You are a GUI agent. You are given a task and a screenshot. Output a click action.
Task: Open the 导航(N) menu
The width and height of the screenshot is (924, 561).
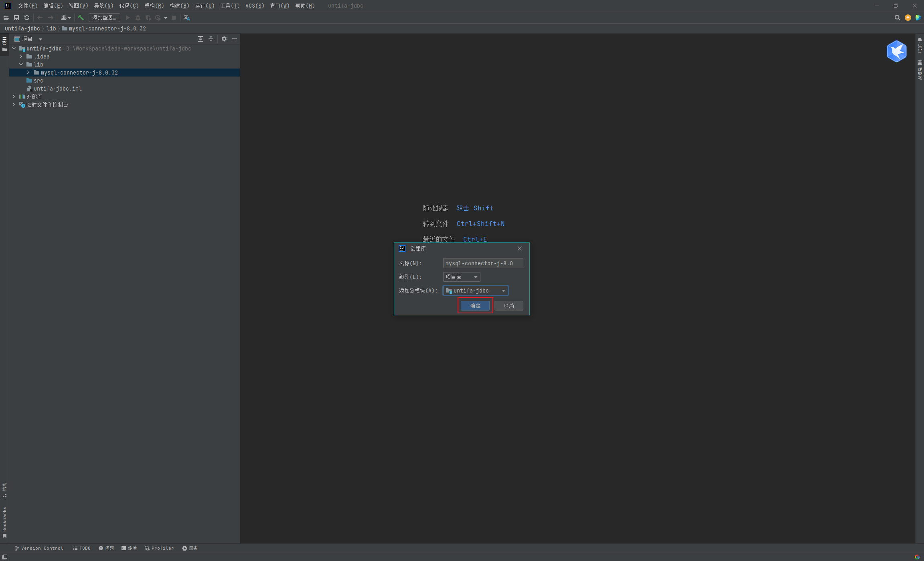click(103, 6)
